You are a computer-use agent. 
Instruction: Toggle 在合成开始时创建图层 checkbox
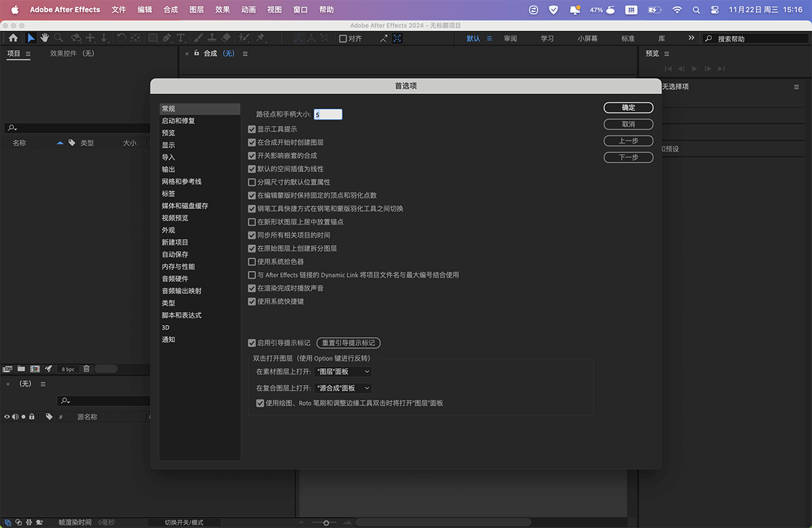(252, 143)
